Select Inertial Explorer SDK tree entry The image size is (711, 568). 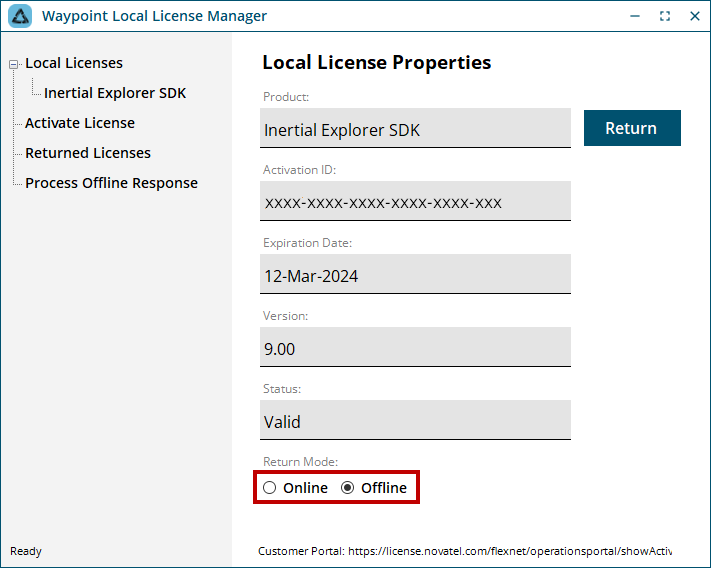115,93
